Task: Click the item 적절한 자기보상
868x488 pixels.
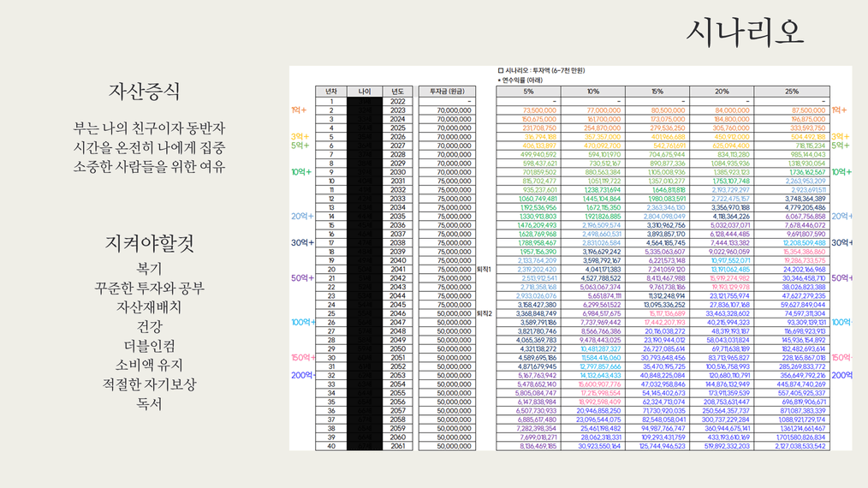Action: pos(150,384)
